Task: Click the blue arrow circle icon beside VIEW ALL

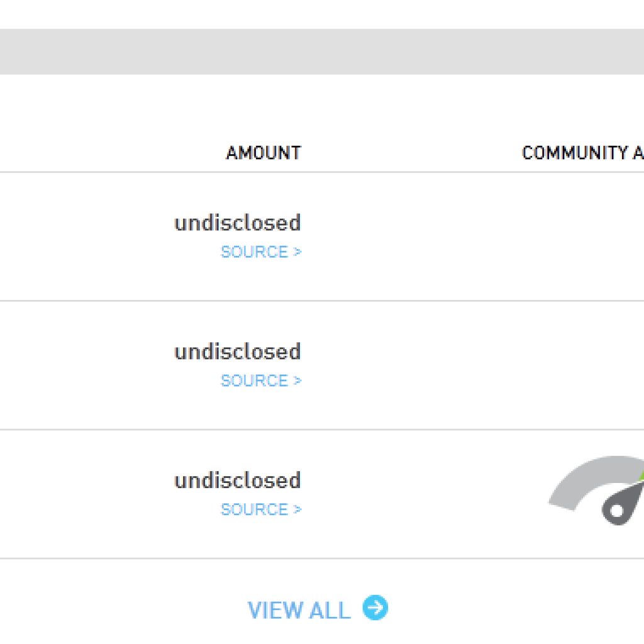Action: 375,608
